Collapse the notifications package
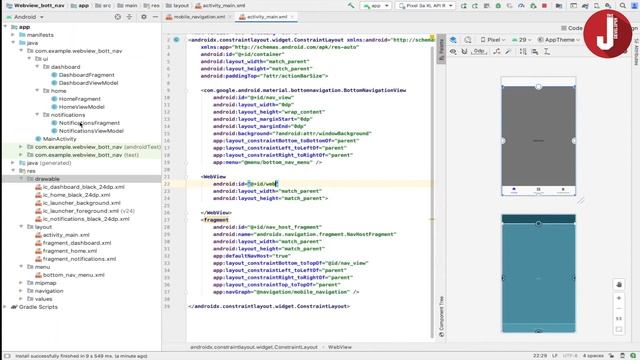This screenshot has width=640, height=360. 37,115
